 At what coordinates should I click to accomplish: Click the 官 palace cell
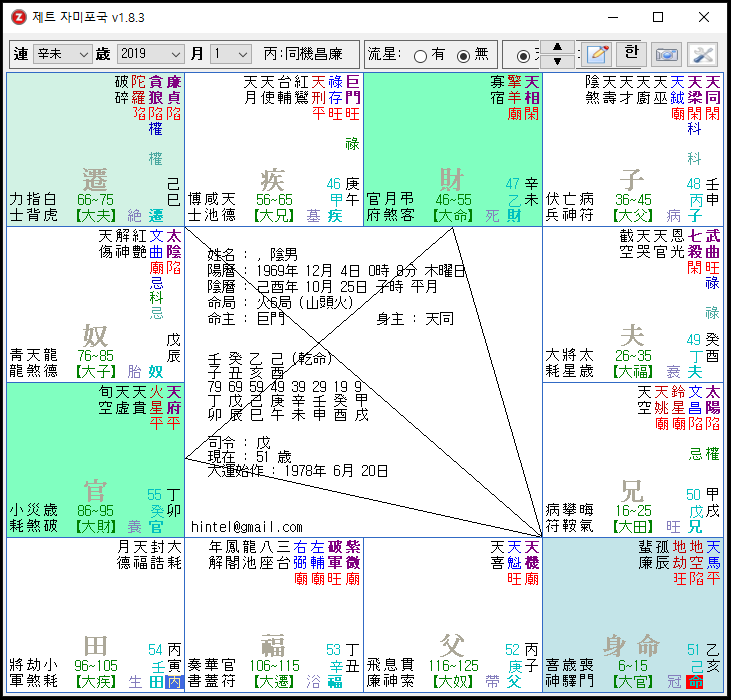tap(96, 460)
